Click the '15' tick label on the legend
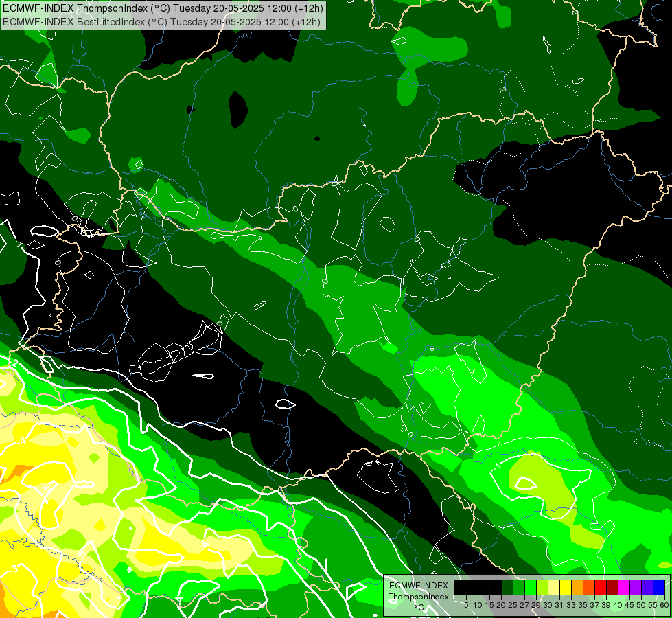Viewport: 672px width, 618px height. [489, 605]
